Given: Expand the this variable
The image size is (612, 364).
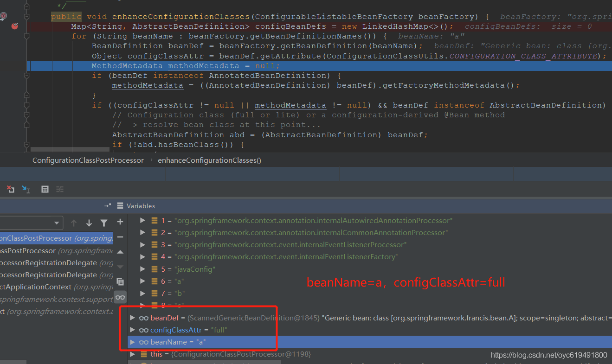Looking at the screenshot, I should [x=132, y=354].
